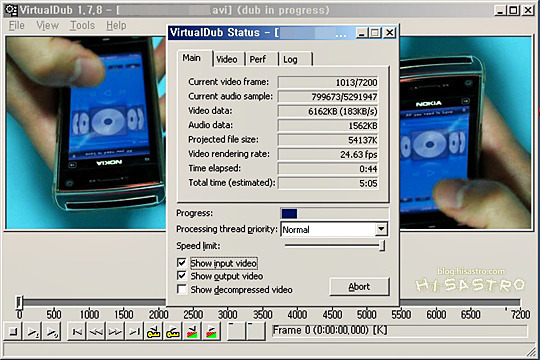Minimize the VirtualDub Status dialog
Screen dimensions: 540x360
point(362,33)
